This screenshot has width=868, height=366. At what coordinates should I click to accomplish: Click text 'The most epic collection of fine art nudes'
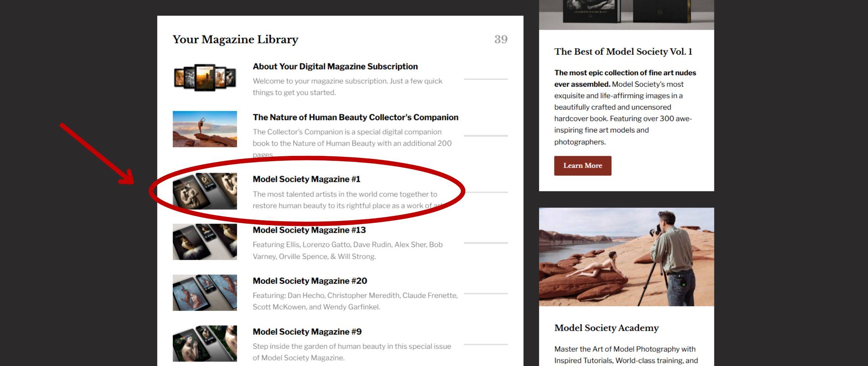coord(625,78)
